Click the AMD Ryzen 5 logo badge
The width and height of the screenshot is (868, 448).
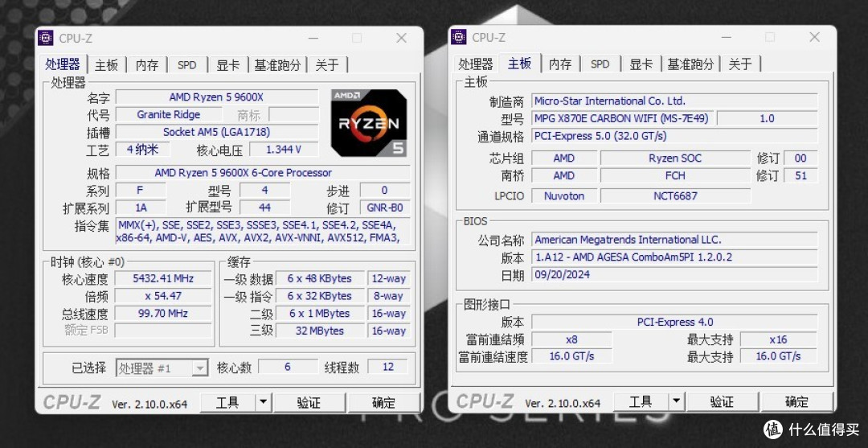(369, 122)
